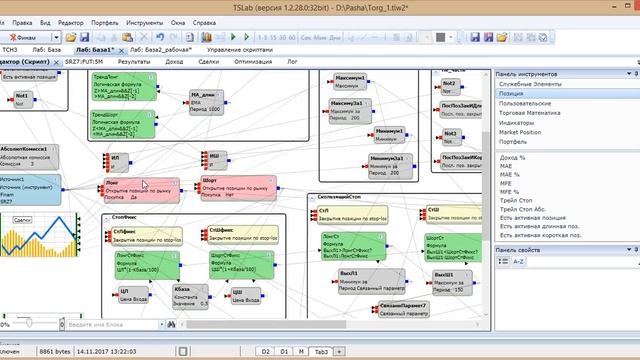Select the Позиция category in the tools panel
The height and width of the screenshot is (360, 640).
pos(567,93)
